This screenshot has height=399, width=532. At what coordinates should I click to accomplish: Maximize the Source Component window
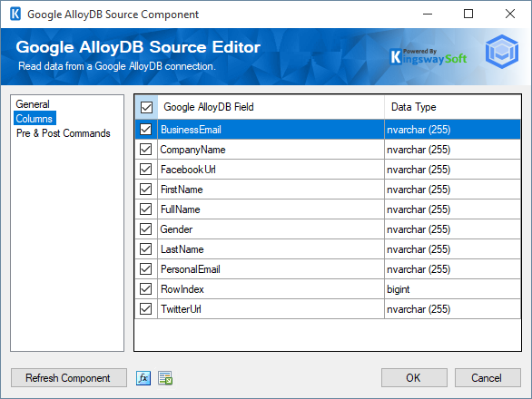(468, 14)
